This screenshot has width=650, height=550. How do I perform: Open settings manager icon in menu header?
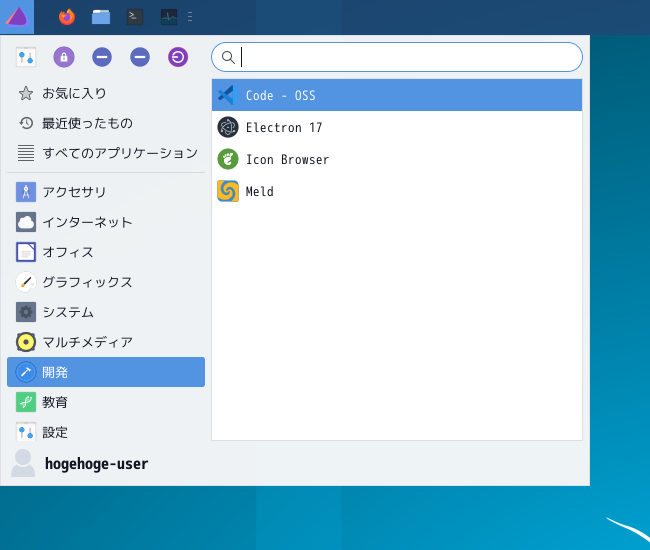[x=26, y=57]
